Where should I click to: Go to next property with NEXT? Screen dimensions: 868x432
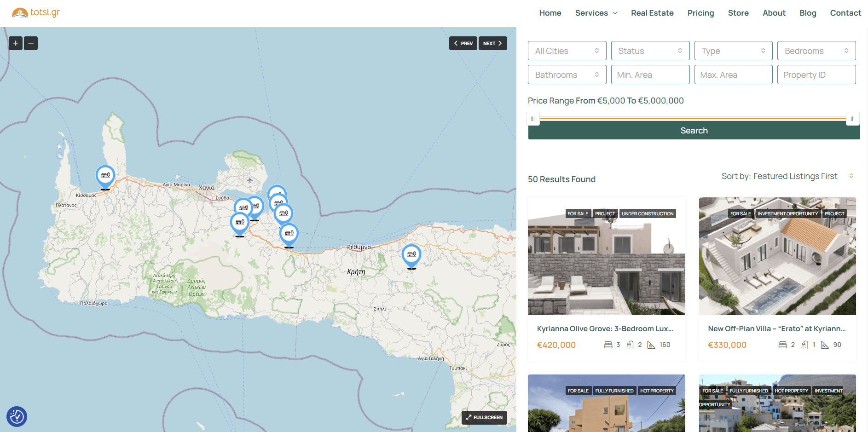(492, 43)
